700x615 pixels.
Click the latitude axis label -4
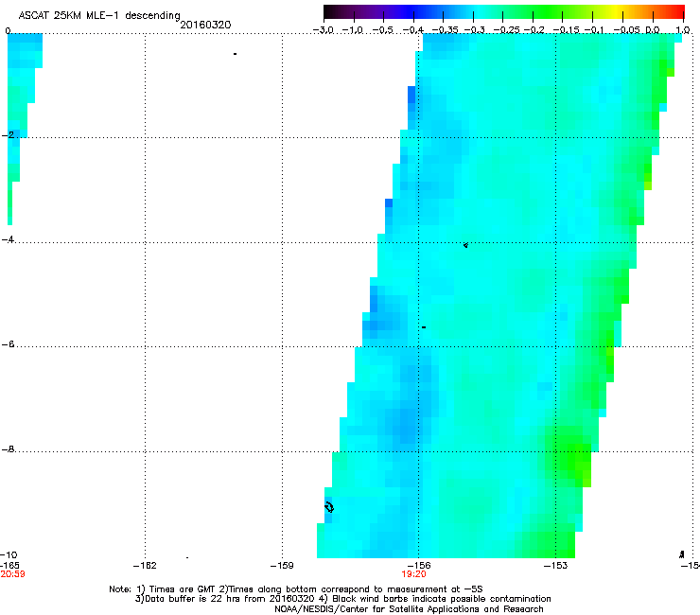[x=8, y=239]
